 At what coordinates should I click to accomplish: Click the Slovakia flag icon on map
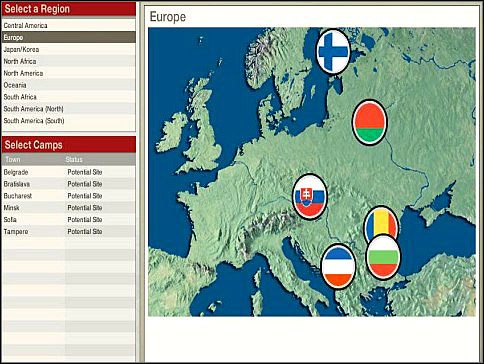(x=310, y=197)
